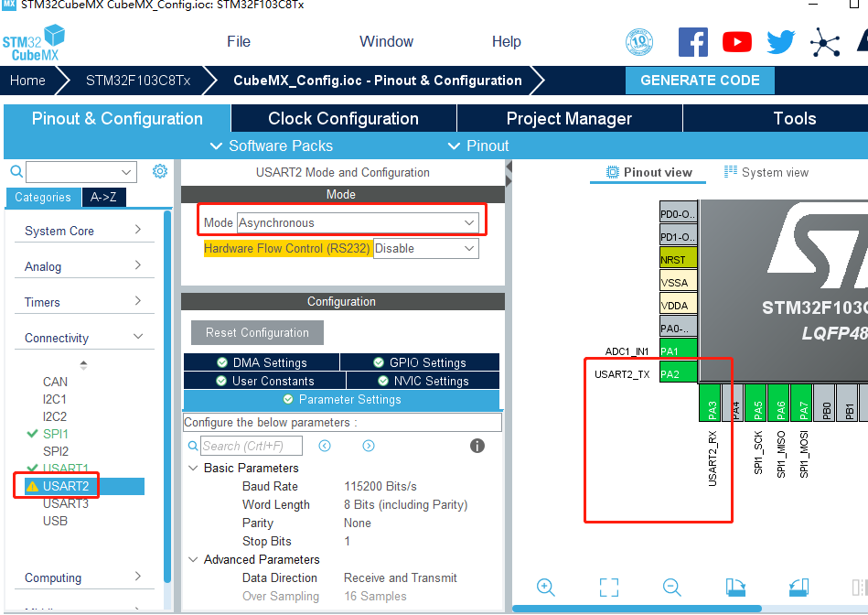Open the Pinout dropdown menu

478,146
